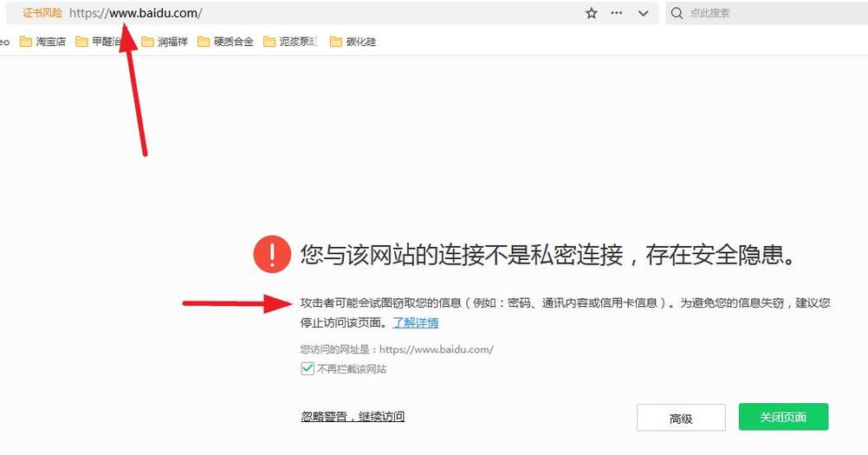This screenshot has width=868, height=455.
Task: Open the three-dot more options menu
Action: [617, 13]
